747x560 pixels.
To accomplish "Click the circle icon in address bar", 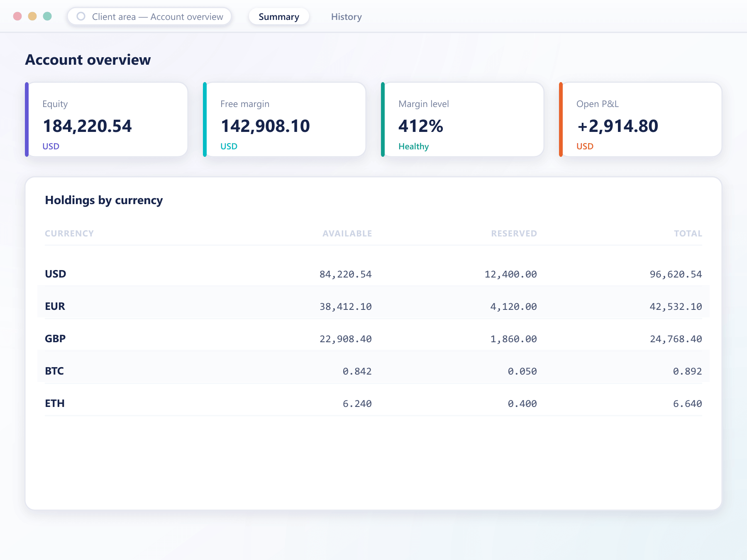I will tap(81, 17).
